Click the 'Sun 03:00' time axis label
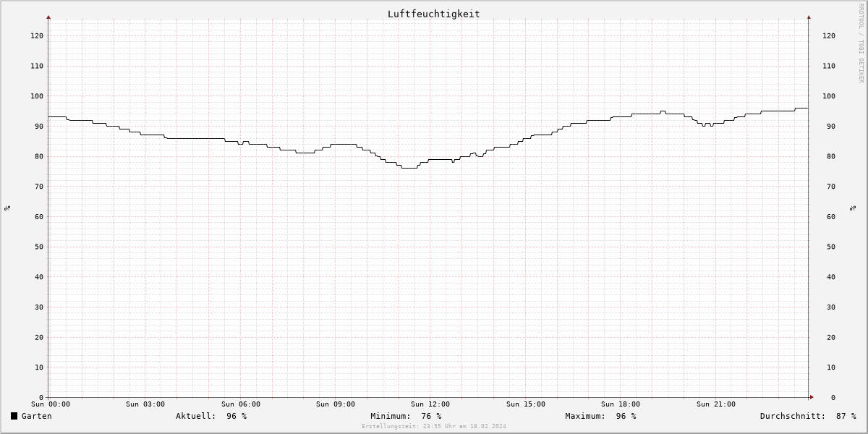868x434 pixels. (145, 404)
